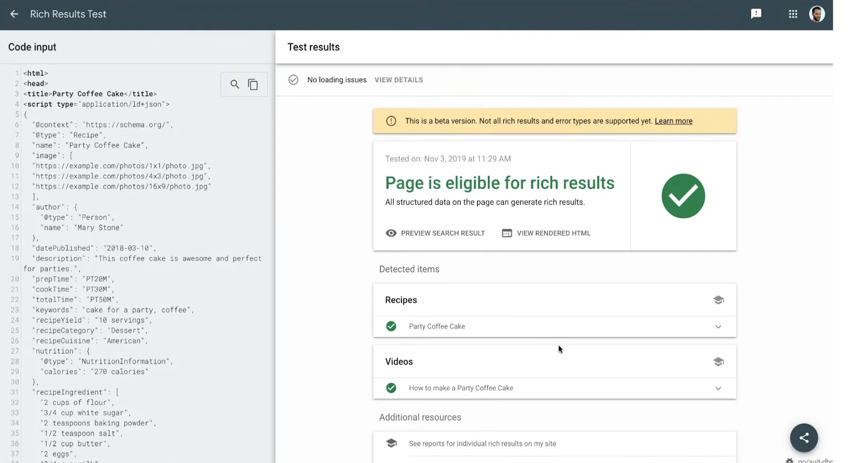Image resolution: width=868 pixels, height=463 pixels.
Task: Copy the code input contents
Action: [x=253, y=84]
